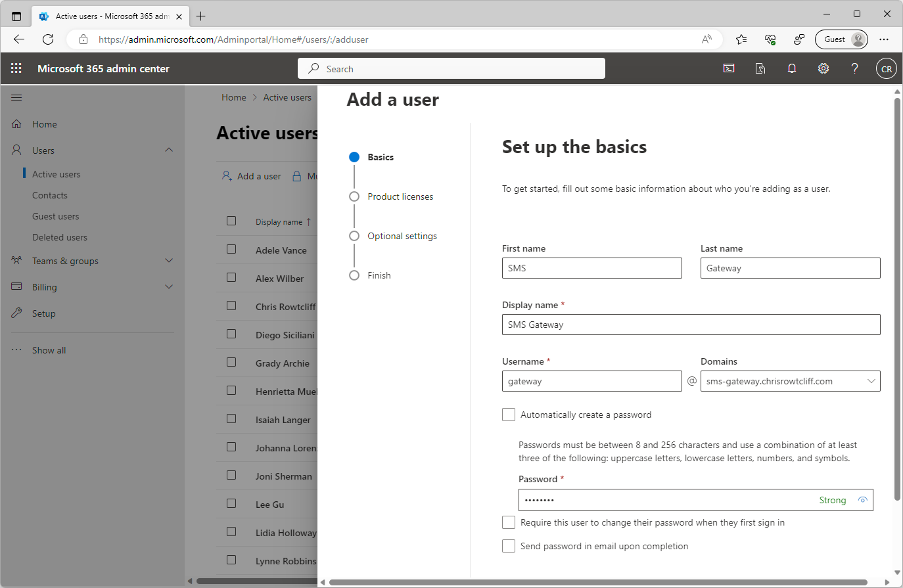Expand the Teams & groups section
This screenshot has height=588, width=903.
(x=169, y=260)
